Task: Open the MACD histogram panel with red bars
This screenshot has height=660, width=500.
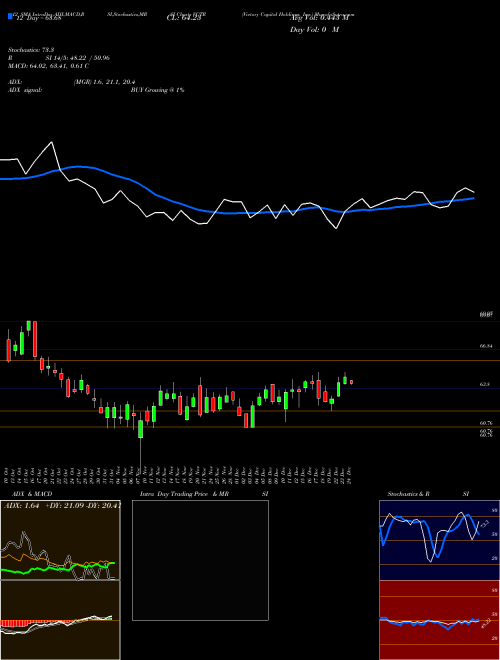Action: [x=60, y=620]
